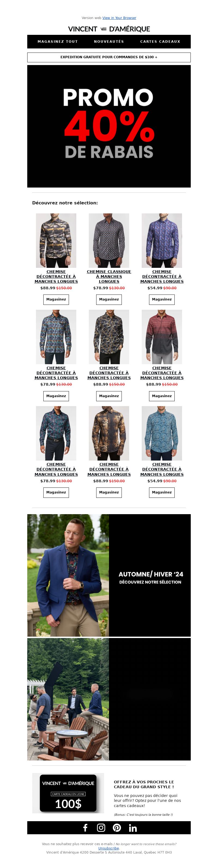Select the light blue floral shirt thumbnail
This screenshot has width=218, height=868.
pos(162,433)
